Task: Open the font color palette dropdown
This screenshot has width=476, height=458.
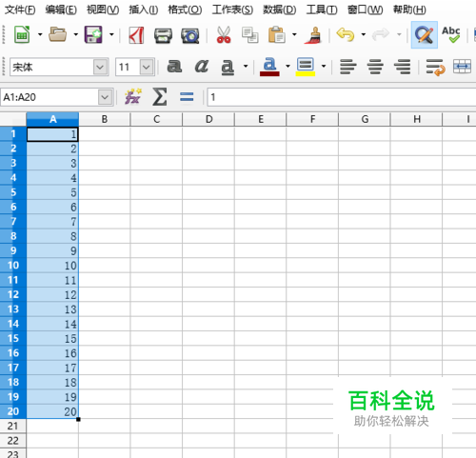Action: (x=288, y=67)
